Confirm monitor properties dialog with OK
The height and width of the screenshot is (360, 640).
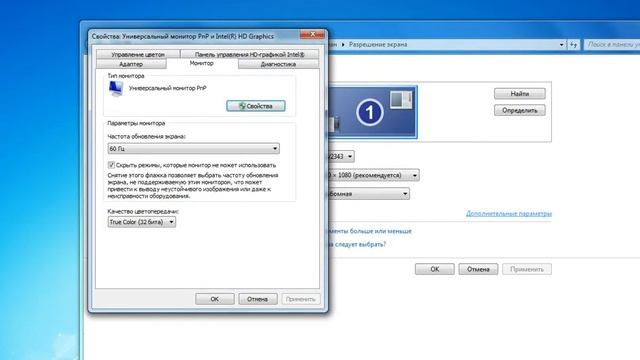coord(215,299)
